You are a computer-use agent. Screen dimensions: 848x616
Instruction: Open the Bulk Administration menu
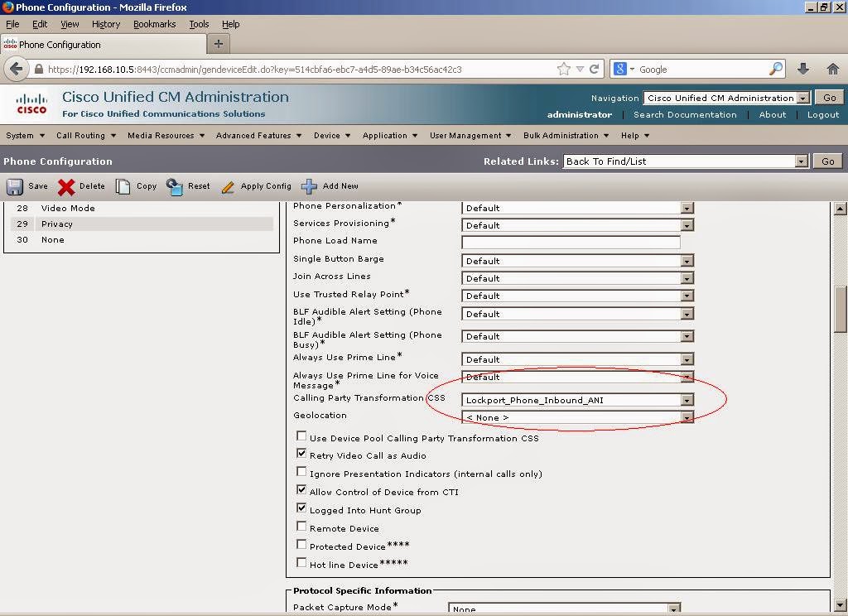click(x=566, y=135)
